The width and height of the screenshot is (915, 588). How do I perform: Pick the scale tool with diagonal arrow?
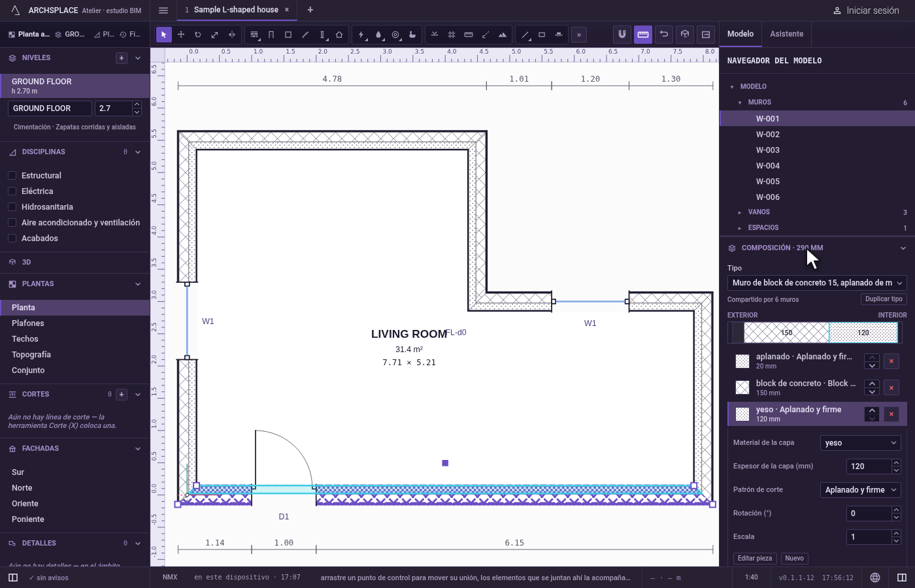[215, 35]
